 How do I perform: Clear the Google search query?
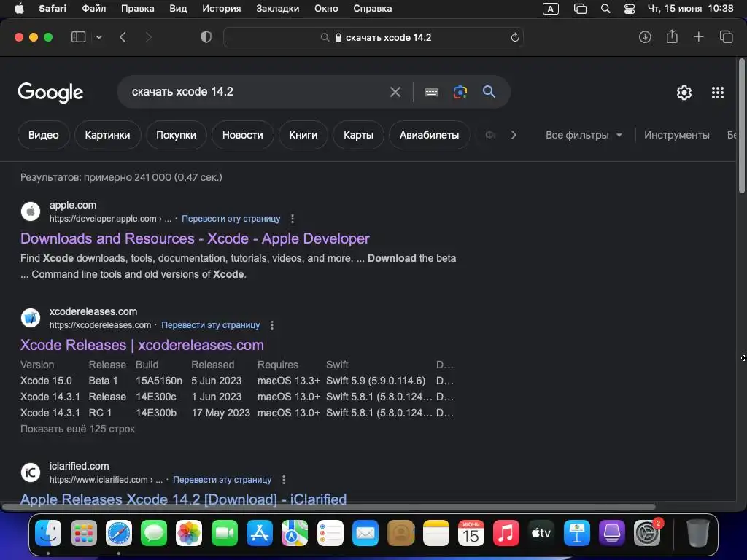(395, 92)
